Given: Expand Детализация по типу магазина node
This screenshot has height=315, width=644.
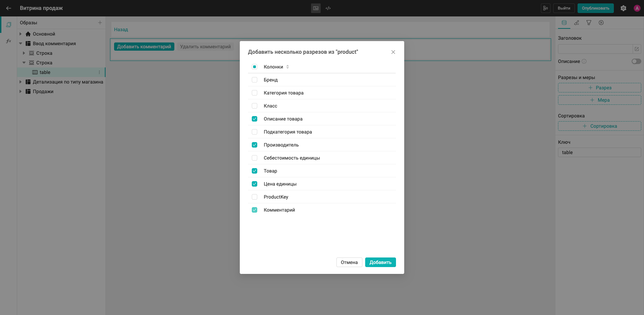Looking at the screenshot, I should pos(21,82).
